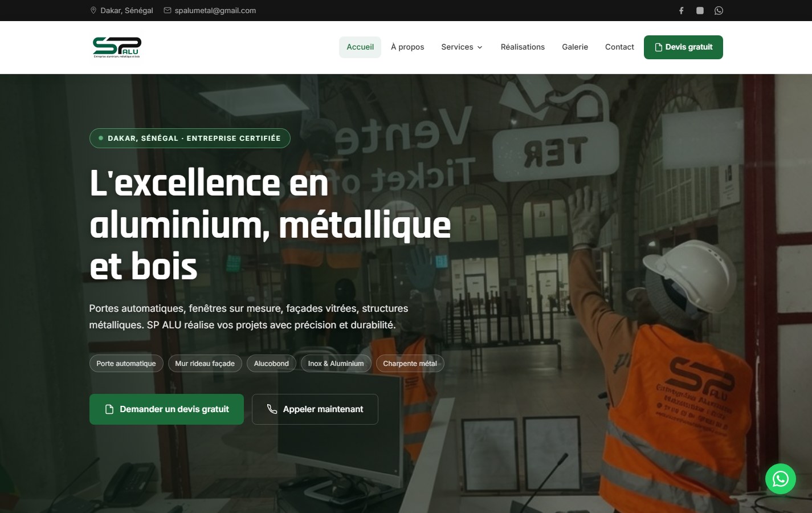The height and width of the screenshot is (513, 812).
Task: Click Demander un devis gratuit
Action: (x=166, y=409)
